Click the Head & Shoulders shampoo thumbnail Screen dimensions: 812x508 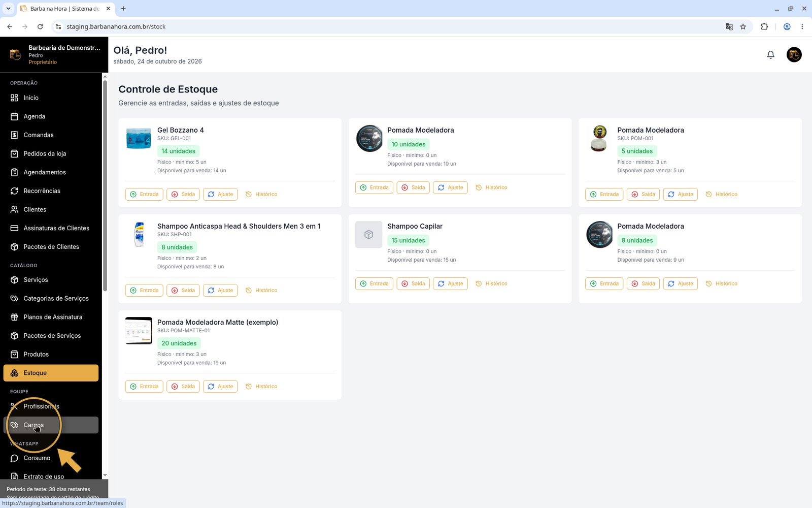[139, 234]
